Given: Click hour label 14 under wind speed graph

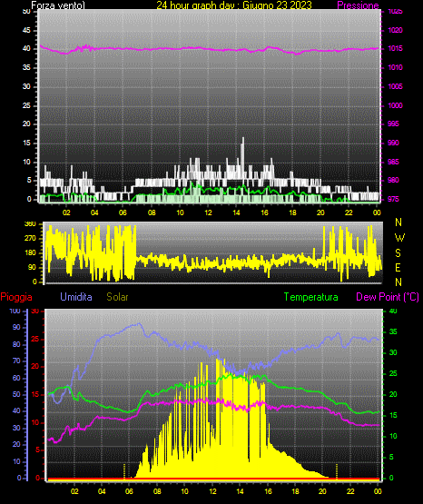Looking at the screenshot, I should pyautogui.click(x=236, y=212).
